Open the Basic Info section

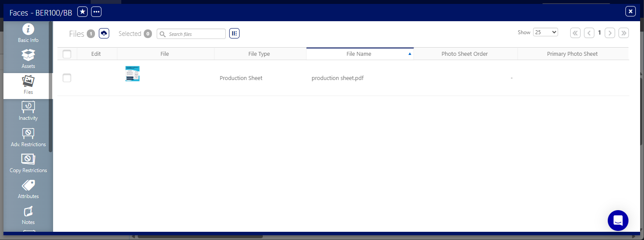coord(28,34)
